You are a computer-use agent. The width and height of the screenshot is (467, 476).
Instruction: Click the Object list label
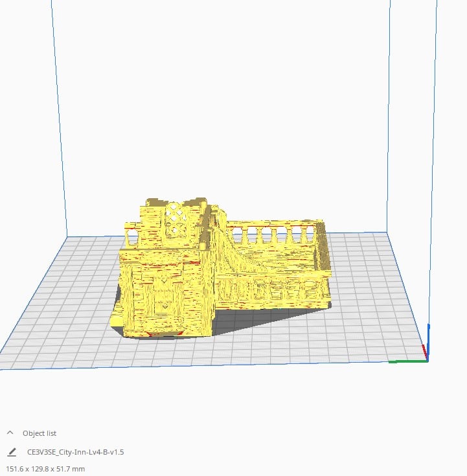click(40, 433)
